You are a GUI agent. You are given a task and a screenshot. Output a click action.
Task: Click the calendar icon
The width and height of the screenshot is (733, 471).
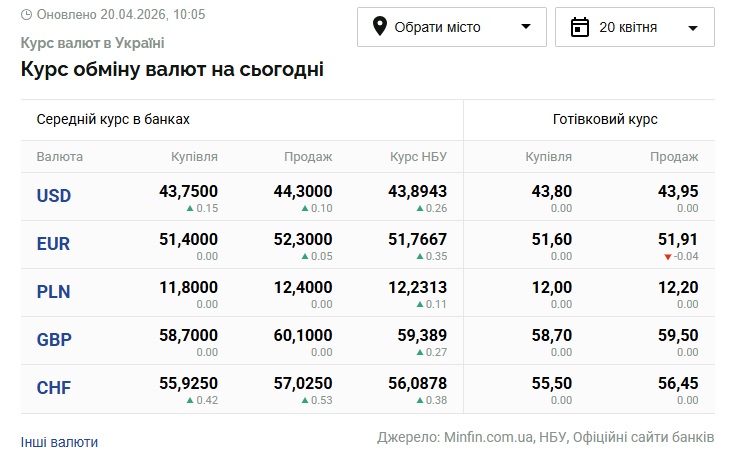click(x=580, y=27)
